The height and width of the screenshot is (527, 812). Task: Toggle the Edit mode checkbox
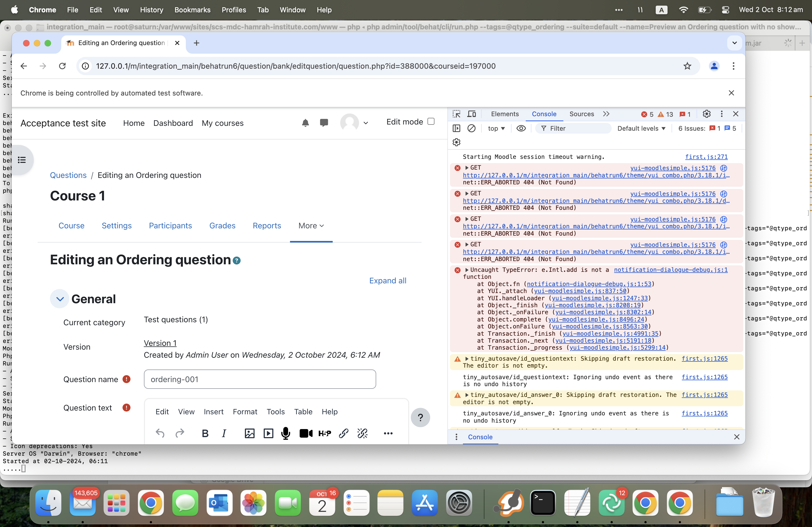(431, 122)
